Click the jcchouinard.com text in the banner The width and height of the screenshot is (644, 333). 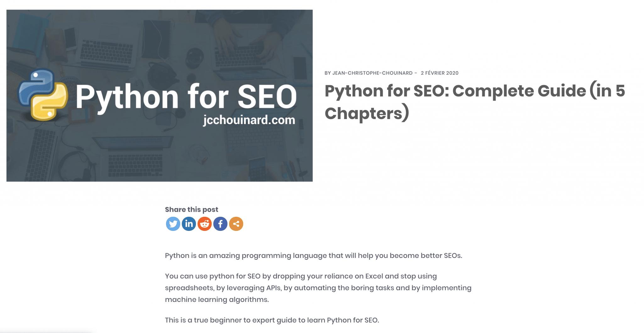(x=249, y=120)
